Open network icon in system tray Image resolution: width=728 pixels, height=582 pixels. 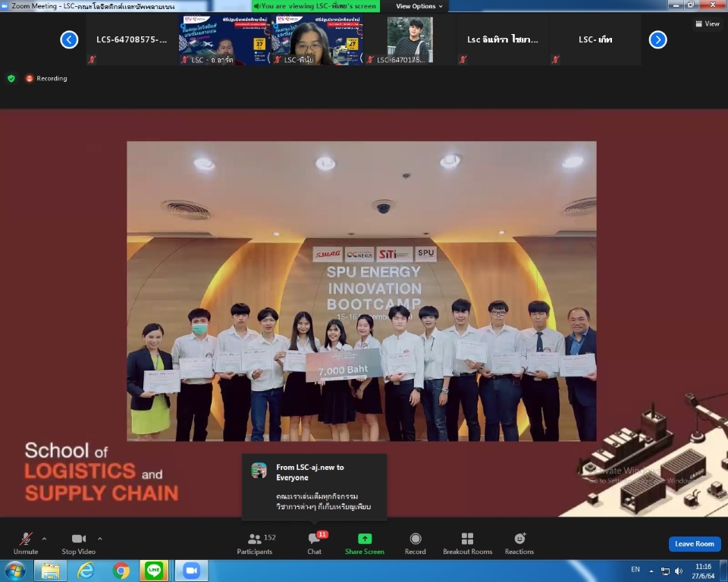[x=665, y=571]
